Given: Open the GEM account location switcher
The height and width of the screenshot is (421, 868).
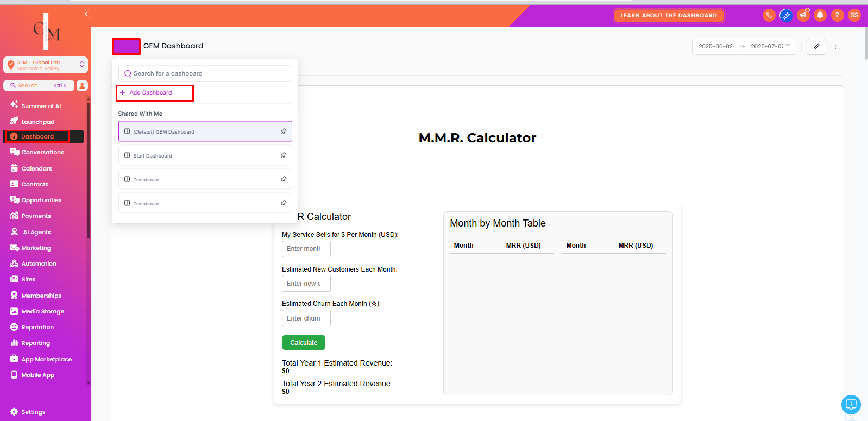Looking at the screenshot, I should coord(46,65).
